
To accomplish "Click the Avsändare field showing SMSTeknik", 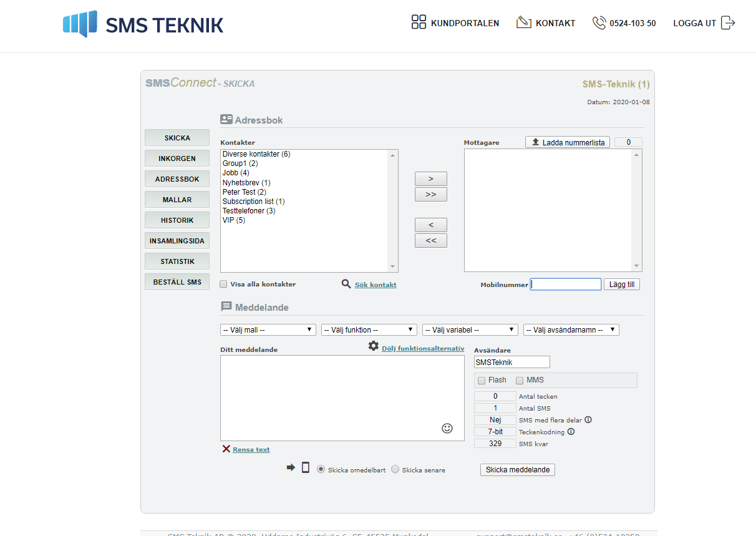I will click(512, 362).
